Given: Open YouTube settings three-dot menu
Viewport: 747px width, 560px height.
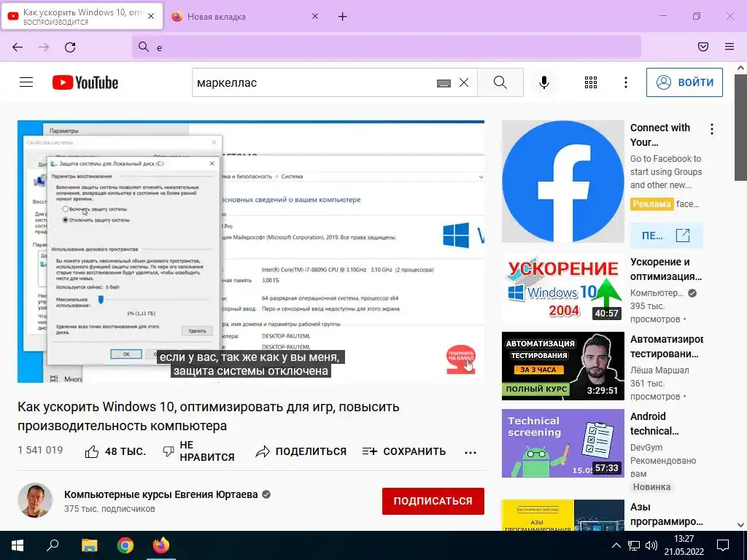Looking at the screenshot, I should pyautogui.click(x=625, y=82).
